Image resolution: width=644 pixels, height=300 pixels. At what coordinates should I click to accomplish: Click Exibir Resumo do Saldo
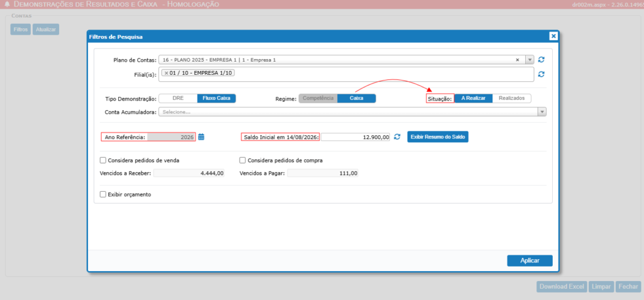coord(438,137)
